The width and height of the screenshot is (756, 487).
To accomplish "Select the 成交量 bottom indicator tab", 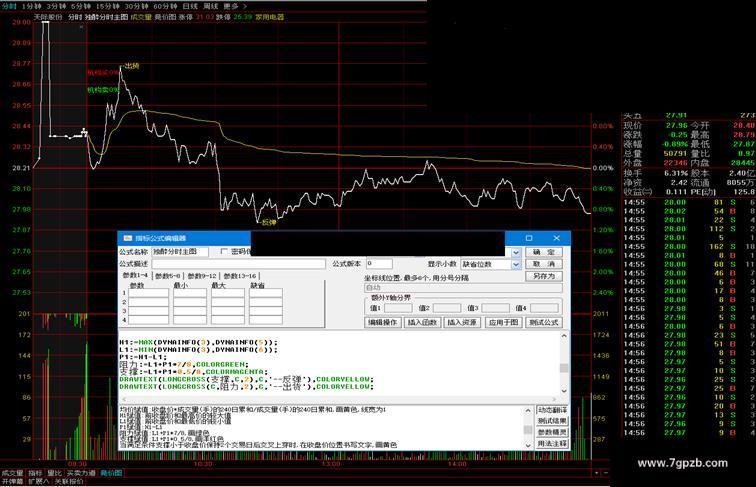I will coord(12,473).
